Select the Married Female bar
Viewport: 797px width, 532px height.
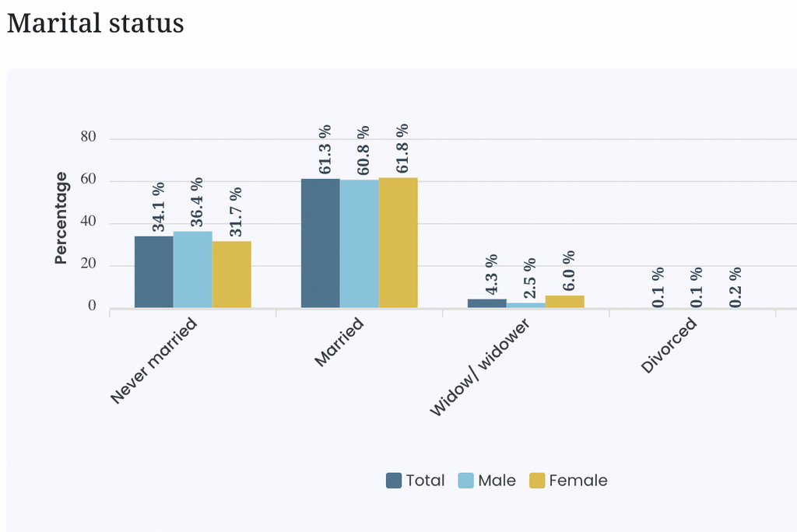point(398,243)
